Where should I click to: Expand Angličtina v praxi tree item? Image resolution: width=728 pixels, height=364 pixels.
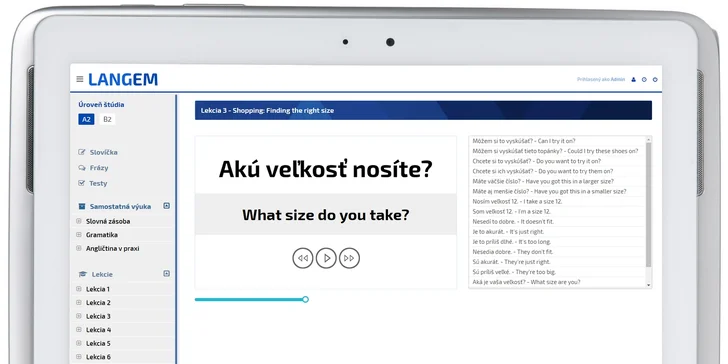click(x=78, y=248)
